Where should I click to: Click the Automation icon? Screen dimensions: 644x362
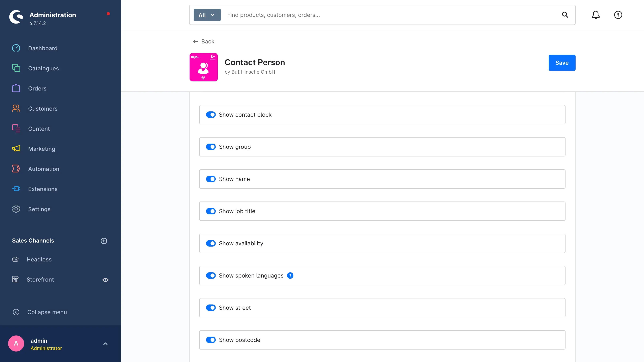tap(16, 169)
